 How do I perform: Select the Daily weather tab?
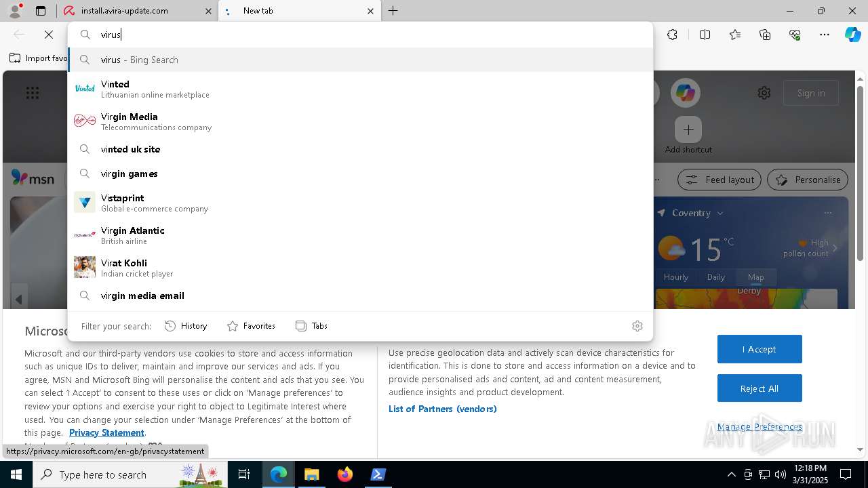pyautogui.click(x=716, y=277)
